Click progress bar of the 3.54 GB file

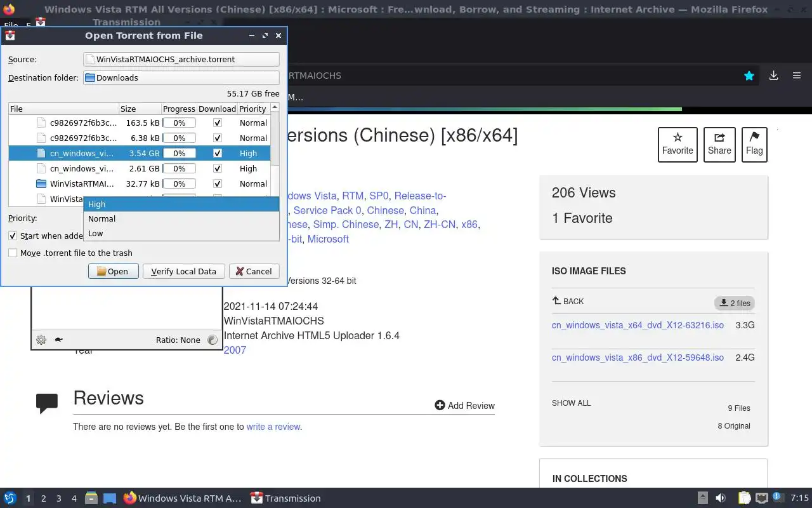180,153
